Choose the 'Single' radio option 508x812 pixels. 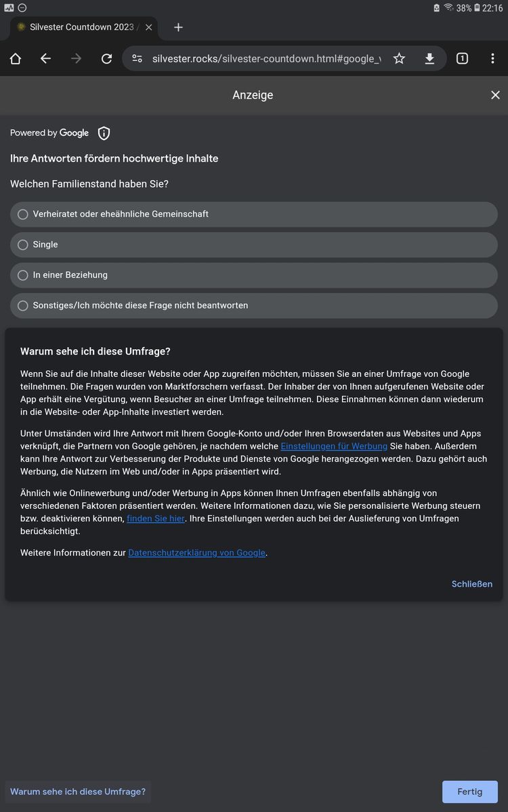click(23, 245)
